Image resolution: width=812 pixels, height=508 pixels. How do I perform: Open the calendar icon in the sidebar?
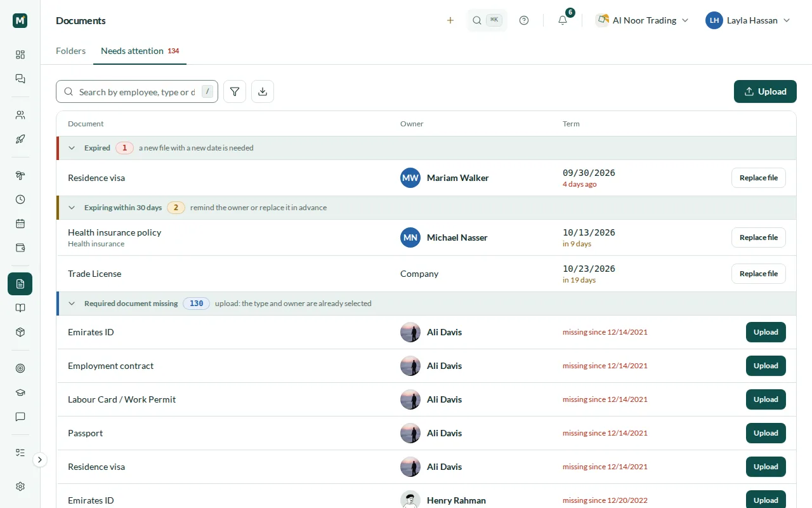point(20,224)
